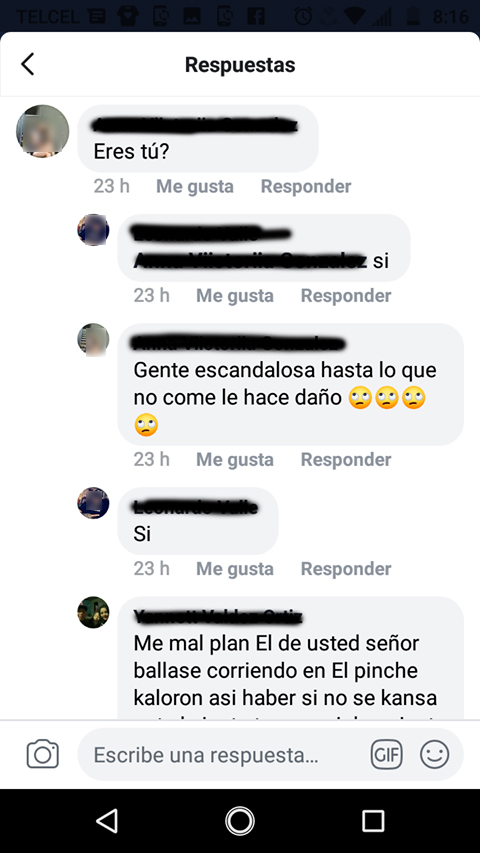Open avatar next to "Me mal plan" comment
The width and height of the screenshot is (480, 853).
(x=93, y=613)
